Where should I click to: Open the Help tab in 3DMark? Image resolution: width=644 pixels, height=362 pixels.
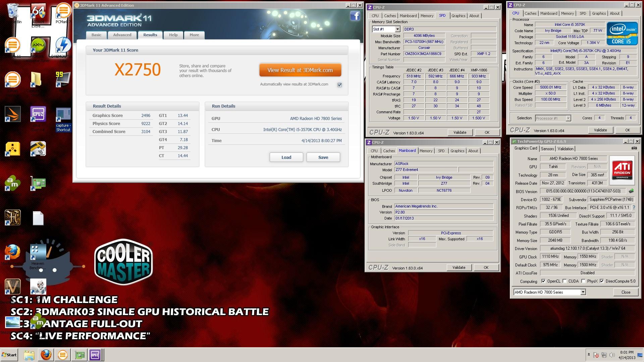[173, 35]
